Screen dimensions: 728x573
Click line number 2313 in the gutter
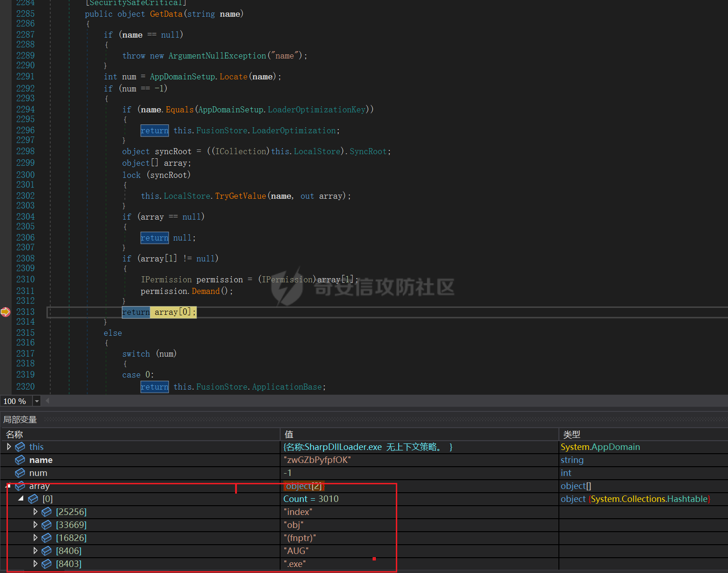tap(26, 312)
